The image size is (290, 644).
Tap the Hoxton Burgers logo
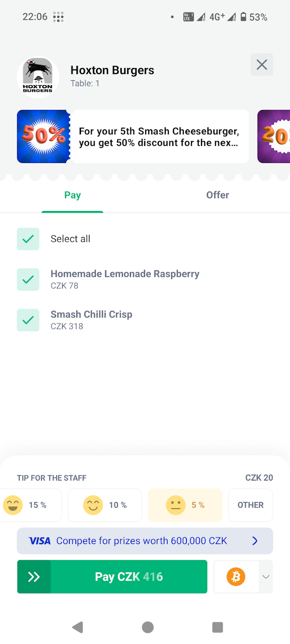coord(38,77)
